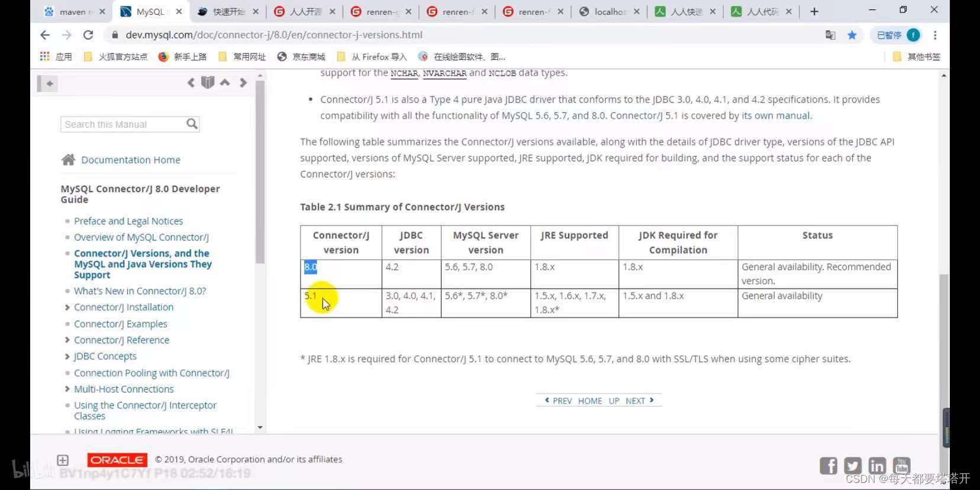Open Connector/J Examples link
Image resolution: width=980 pixels, height=490 pixels.
pos(121,324)
